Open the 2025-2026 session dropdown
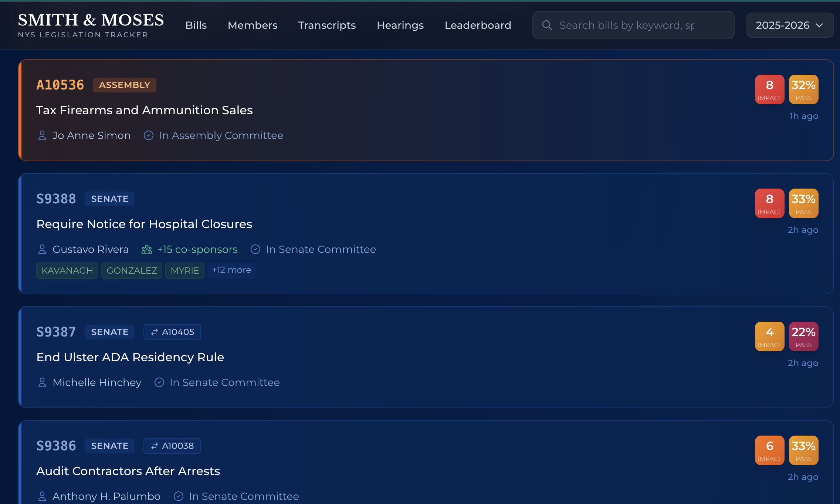Image resolution: width=840 pixels, height=504 pixels. click(x=790, y=25)
